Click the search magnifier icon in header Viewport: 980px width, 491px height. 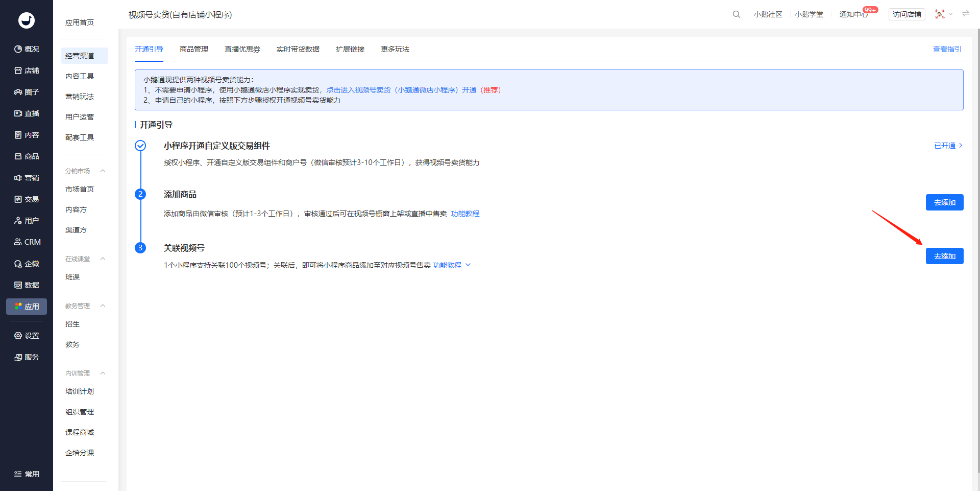click(x=737, y=14)
